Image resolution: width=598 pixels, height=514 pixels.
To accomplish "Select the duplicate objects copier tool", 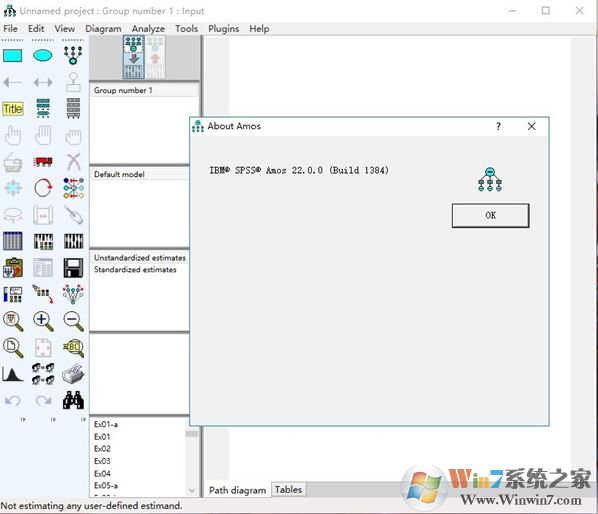I will coord(13,162).
